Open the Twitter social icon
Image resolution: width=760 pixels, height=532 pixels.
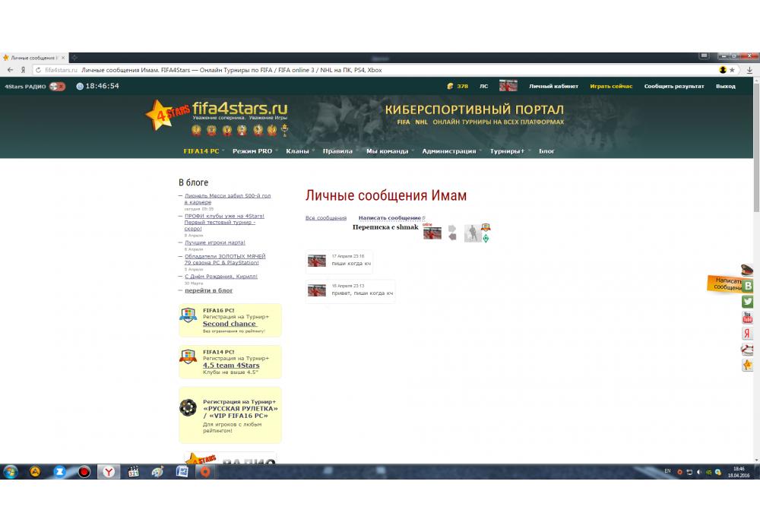[x=747, y=302]
